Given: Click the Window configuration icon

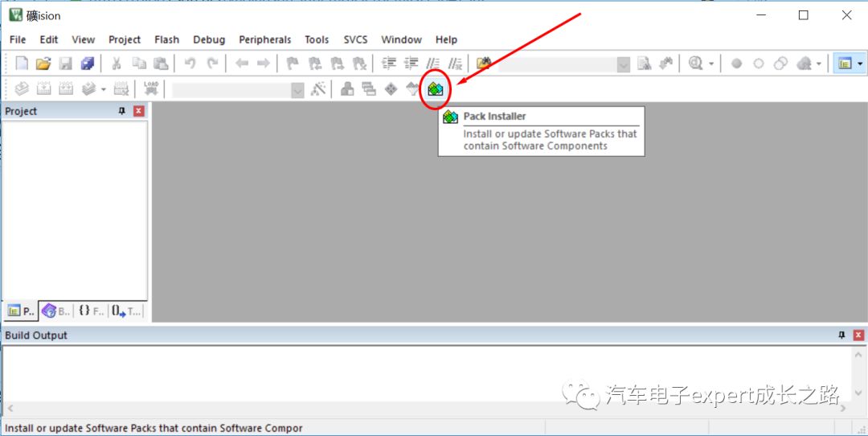Looking at the screenshot, I should tap(844, 64).
